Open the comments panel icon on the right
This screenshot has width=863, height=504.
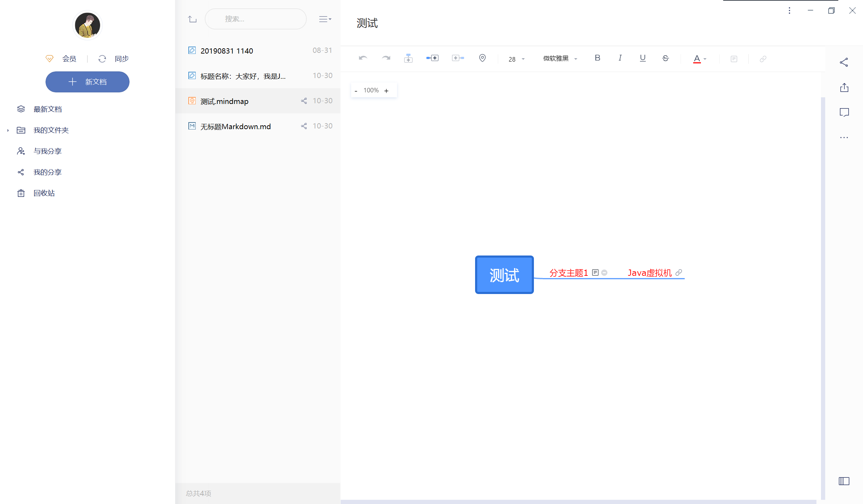point(844,112)
